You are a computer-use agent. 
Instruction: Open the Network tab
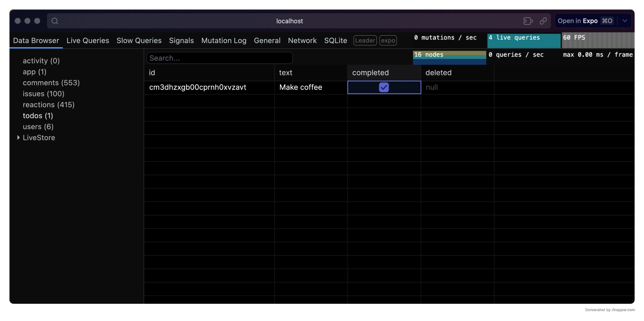[302, 40]
